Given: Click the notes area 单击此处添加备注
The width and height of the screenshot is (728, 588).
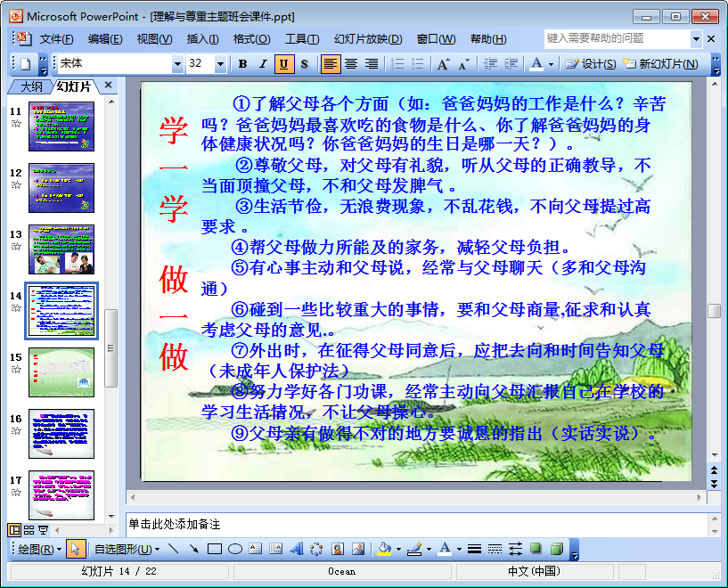Looking at the screenshot, I should (416, 525).
